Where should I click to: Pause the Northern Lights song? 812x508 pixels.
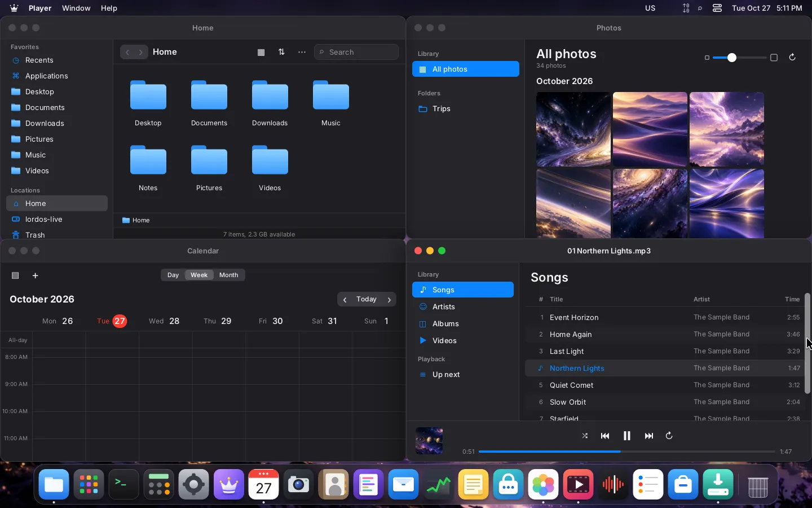pos(626,436)
